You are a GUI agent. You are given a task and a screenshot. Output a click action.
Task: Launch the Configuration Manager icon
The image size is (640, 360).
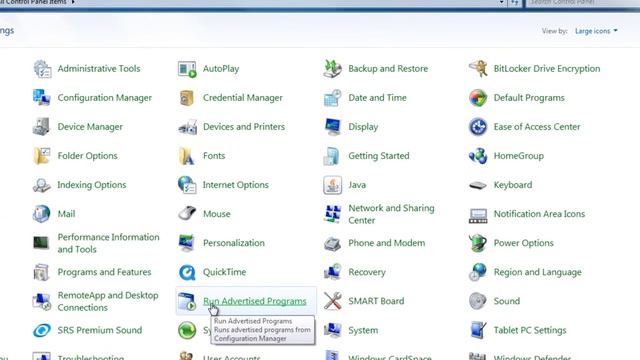pyautogui.click(x=42, y=98)
